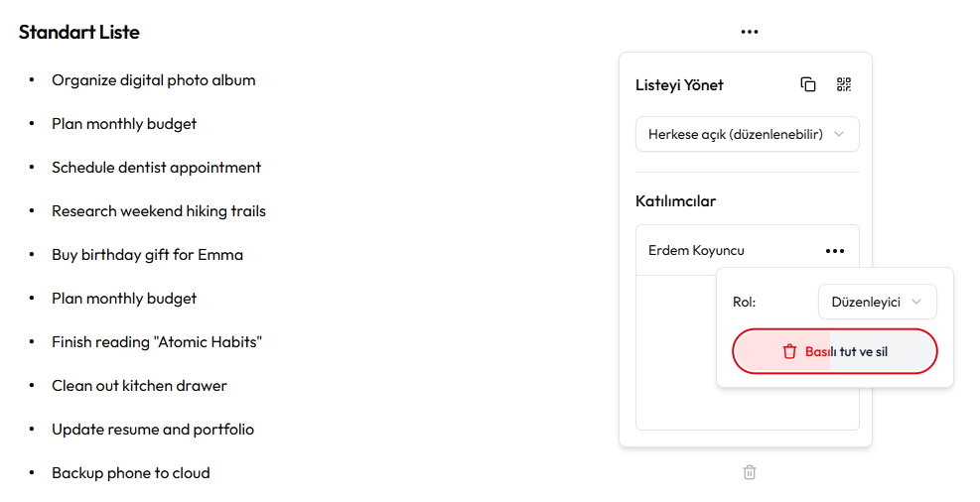
Task: Select the Organize digital photo album item
Action: coord(154,80)
